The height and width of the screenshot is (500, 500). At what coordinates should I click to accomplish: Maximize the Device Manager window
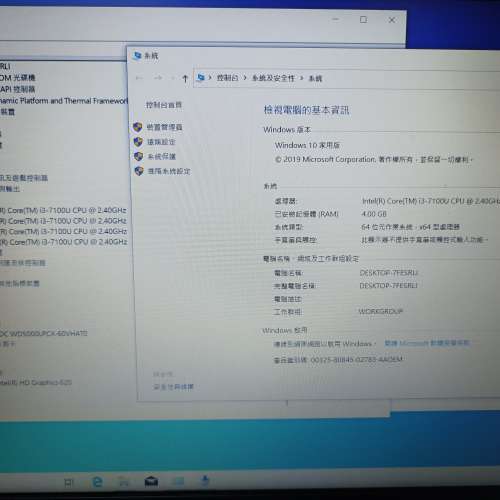click(363, 20)
